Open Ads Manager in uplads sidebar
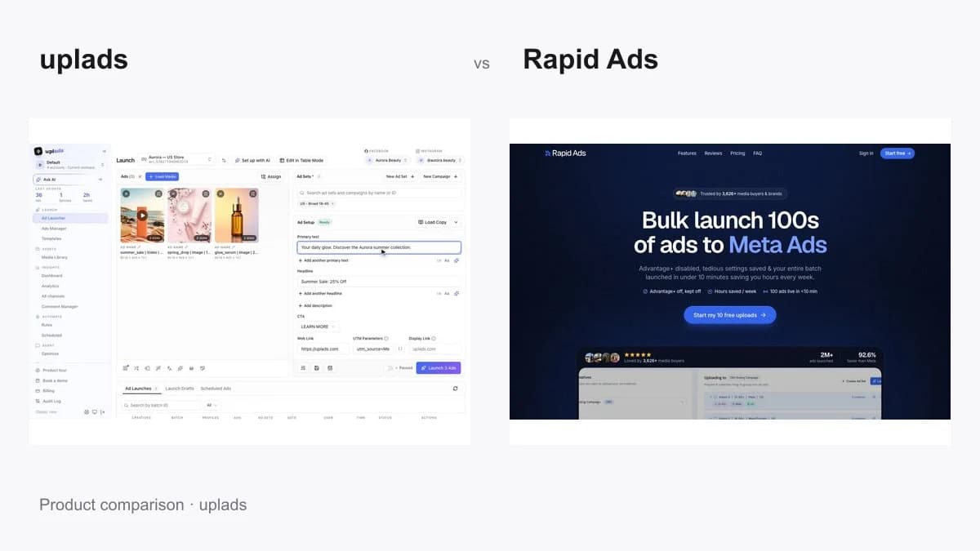 pos(55,229)
